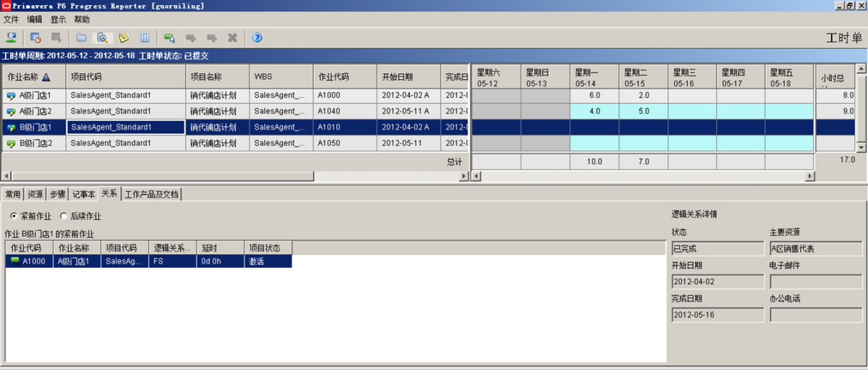This screenshot has width=868, height=370.
Task: Click the first grey add-item icon
Action: pos(191,38)
